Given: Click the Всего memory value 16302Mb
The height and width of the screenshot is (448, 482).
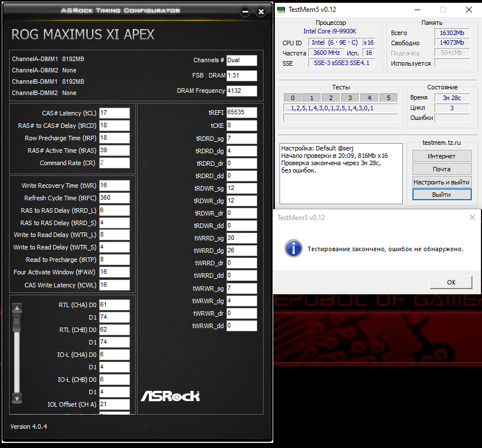Looking at the screenshot, I should [452, 33].
